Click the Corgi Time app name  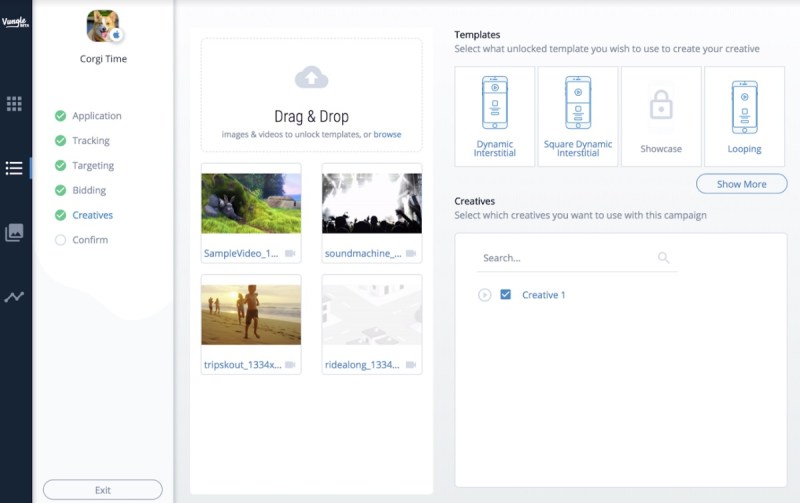pos(103,59)
